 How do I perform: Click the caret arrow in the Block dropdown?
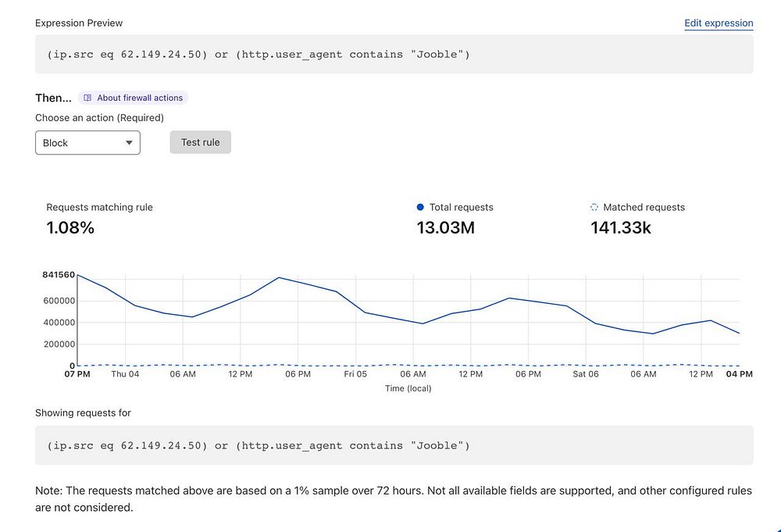click(129, 143)
